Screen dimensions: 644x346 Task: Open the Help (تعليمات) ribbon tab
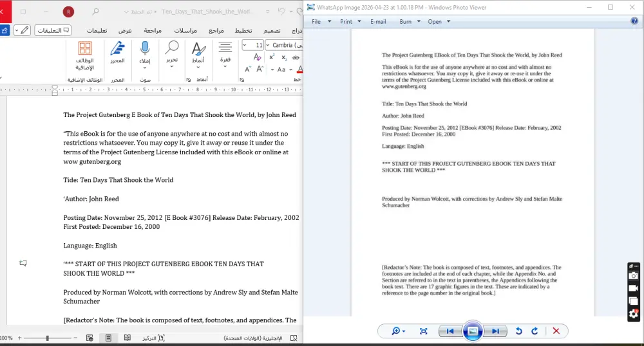click(x=97, y=31)
